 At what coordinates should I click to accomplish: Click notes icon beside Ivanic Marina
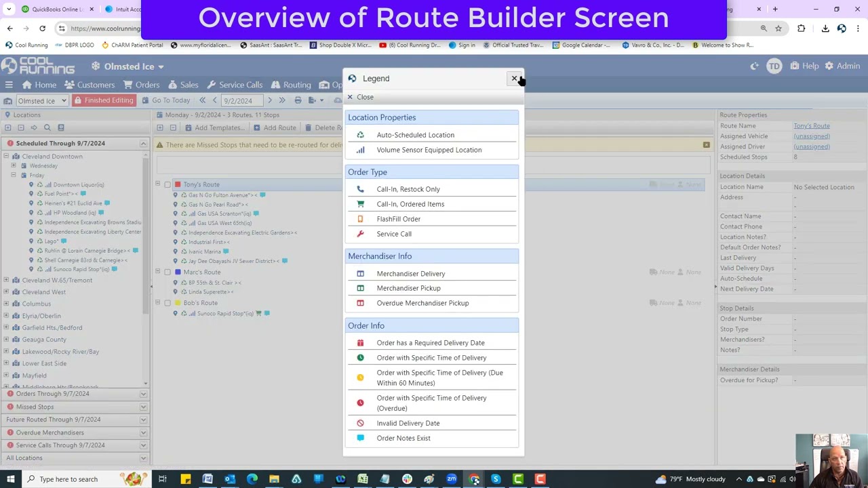point(227,251)
